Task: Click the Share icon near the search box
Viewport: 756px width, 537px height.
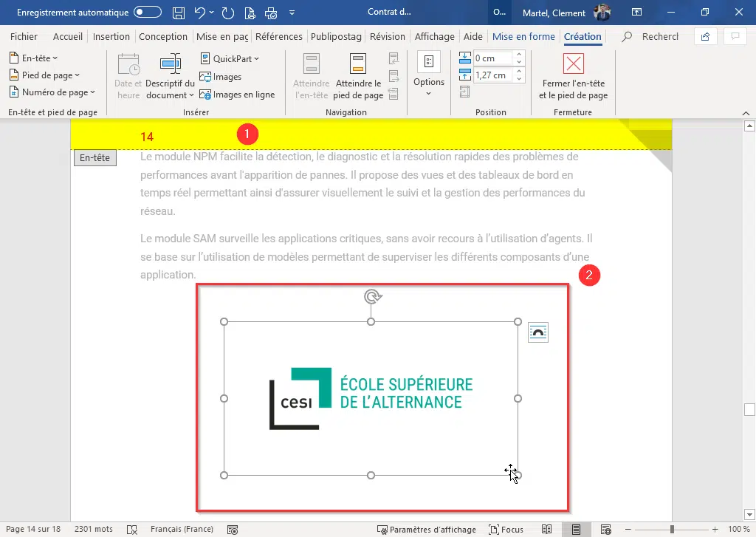Action: 705,37
